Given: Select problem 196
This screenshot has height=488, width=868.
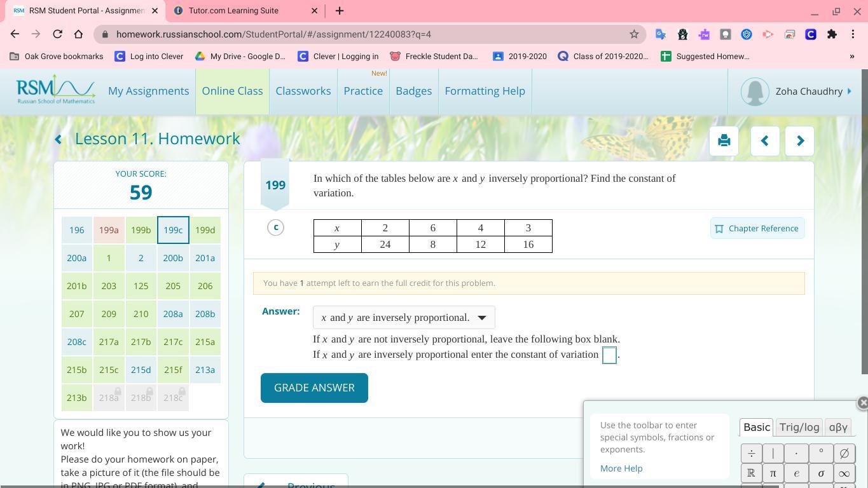Looking at the screenshot, I should tap(76, 230).
